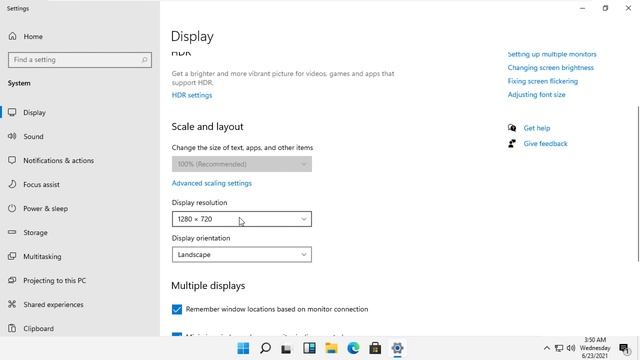
Task: Click the Storage drive icon
Action: tap(12, 232)
